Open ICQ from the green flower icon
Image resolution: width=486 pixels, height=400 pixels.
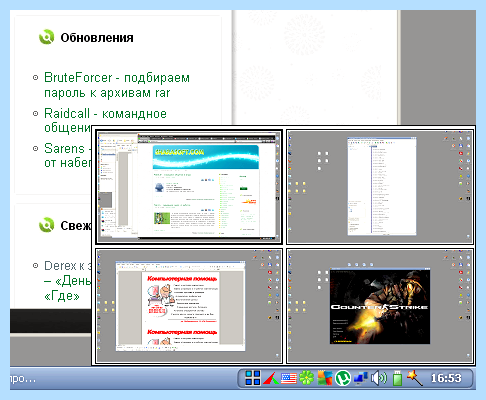[306, 378]
